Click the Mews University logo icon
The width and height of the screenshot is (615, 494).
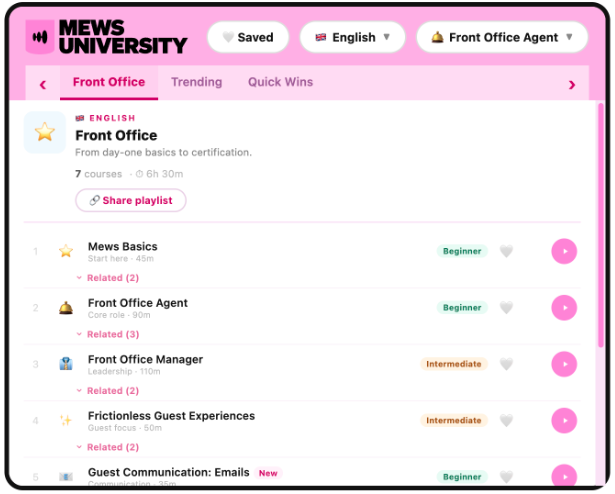(x=40, y=37)
